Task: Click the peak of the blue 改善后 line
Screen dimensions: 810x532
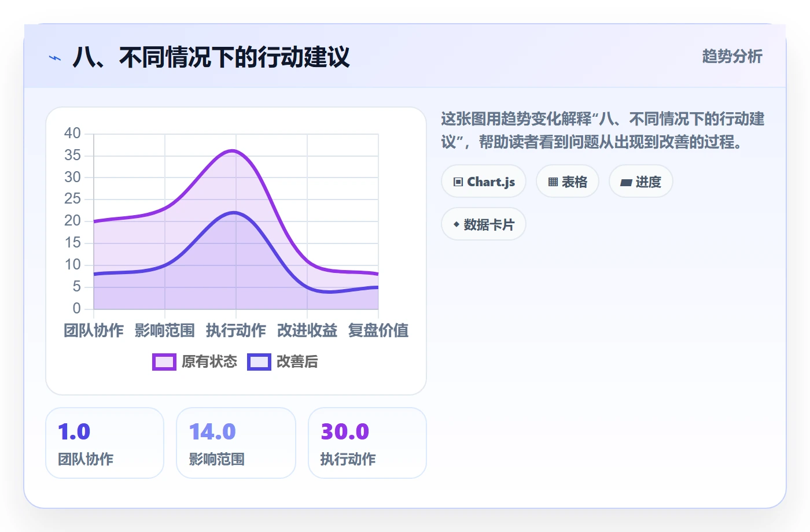Action: click(x=234, y=212)
